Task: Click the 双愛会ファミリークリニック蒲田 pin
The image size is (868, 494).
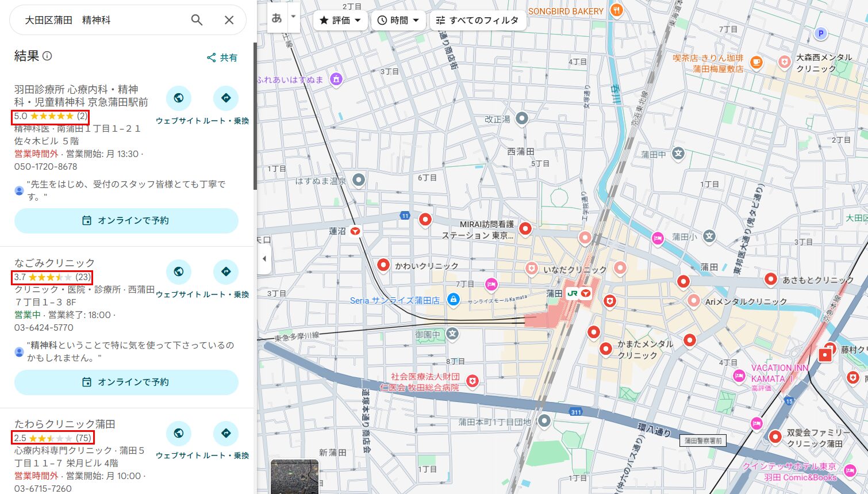Action: [775, 436]
